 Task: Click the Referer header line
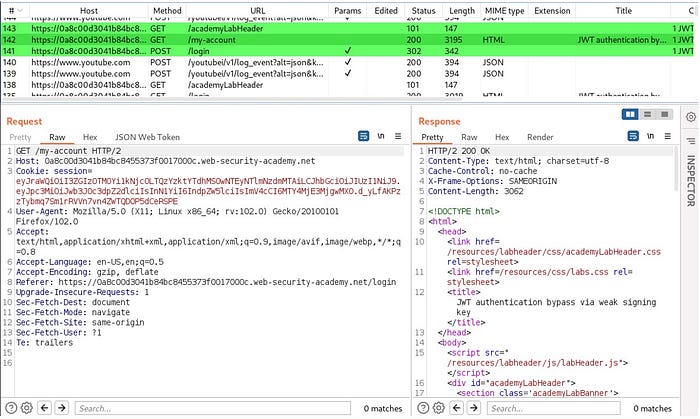(x=206, y=282)
